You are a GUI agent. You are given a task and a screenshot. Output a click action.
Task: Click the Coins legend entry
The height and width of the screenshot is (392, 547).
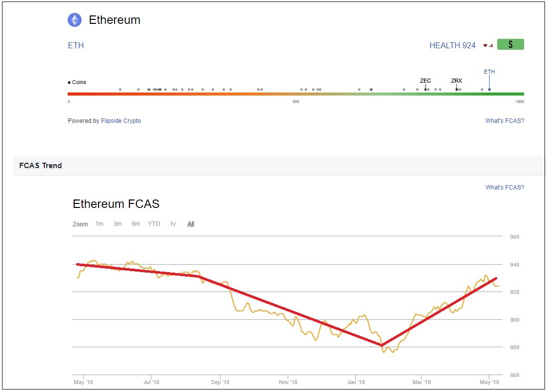pyautogui.click(x=77, y=82)
